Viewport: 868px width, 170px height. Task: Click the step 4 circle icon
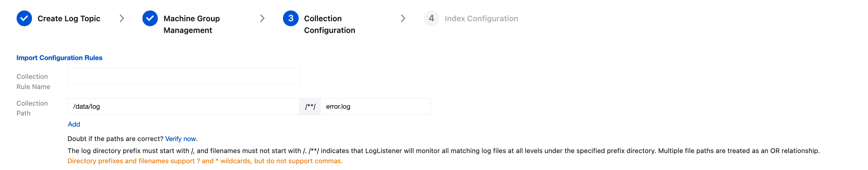click(431, 18)
